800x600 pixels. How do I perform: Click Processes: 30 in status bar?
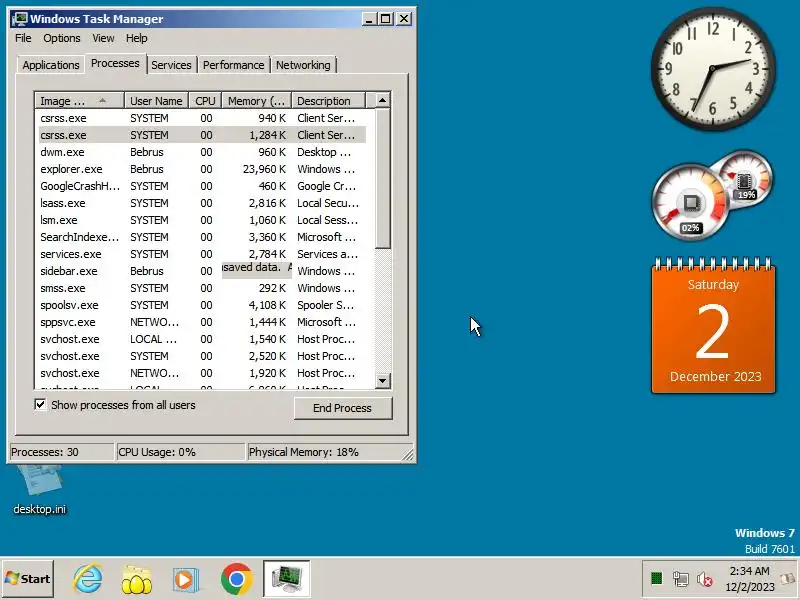click(61, 452)
